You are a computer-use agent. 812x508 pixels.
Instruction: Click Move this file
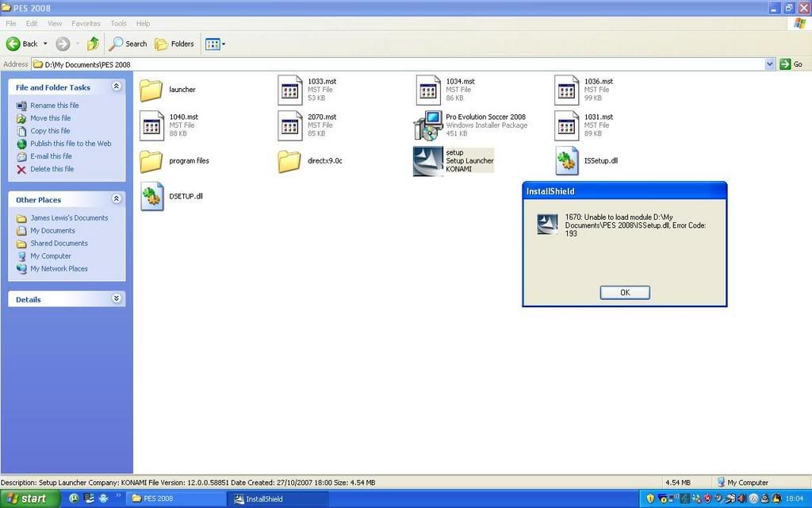pos(50,118)
